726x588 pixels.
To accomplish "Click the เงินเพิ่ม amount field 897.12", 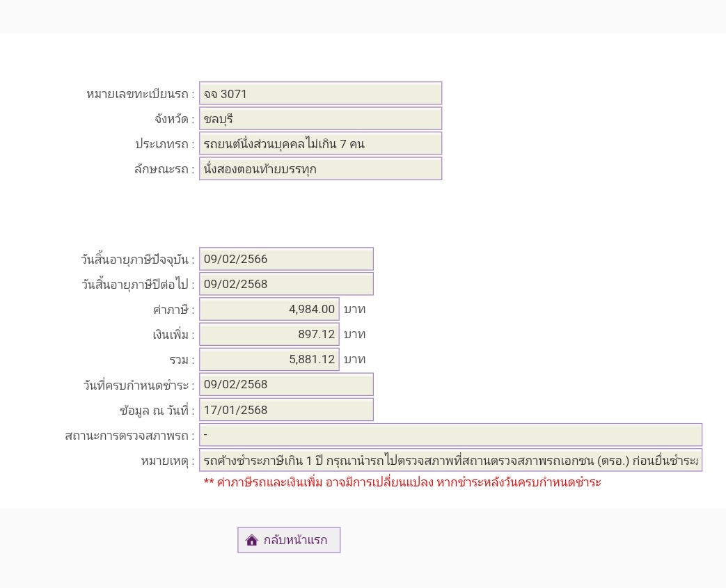I will coord(269,334).
